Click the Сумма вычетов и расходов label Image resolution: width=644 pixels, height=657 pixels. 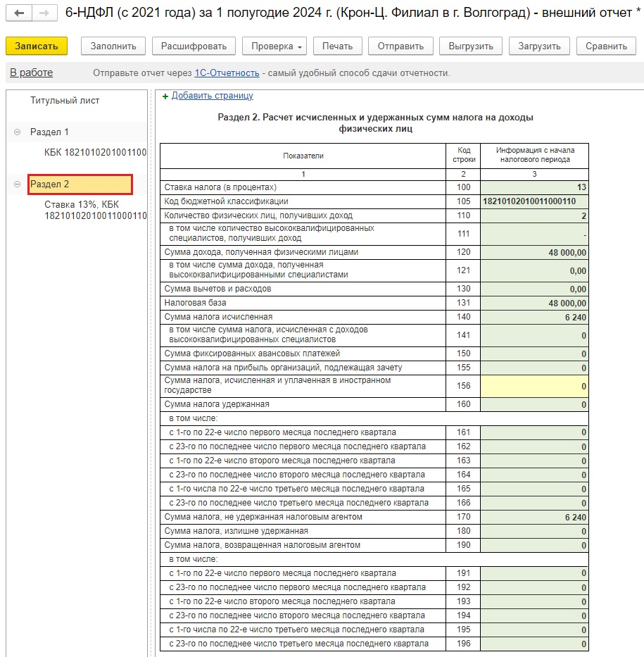217,289
